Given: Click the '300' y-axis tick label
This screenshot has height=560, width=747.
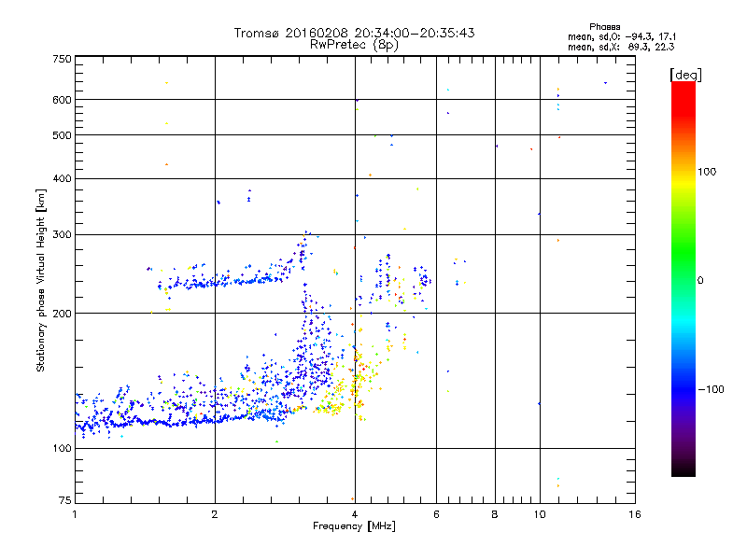Looking at the screenshot, I should 63,235.
